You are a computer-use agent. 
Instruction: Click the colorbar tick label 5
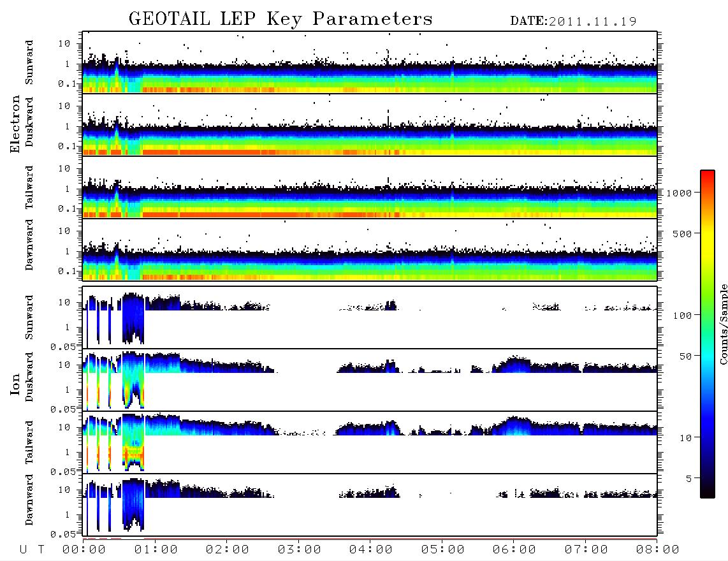[689, 479]
